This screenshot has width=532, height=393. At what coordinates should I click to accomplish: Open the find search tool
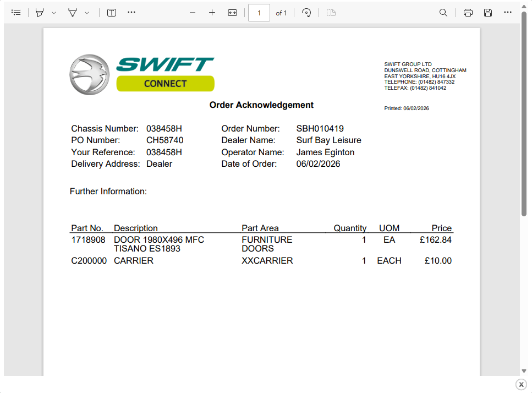click(x=443, y=13)
